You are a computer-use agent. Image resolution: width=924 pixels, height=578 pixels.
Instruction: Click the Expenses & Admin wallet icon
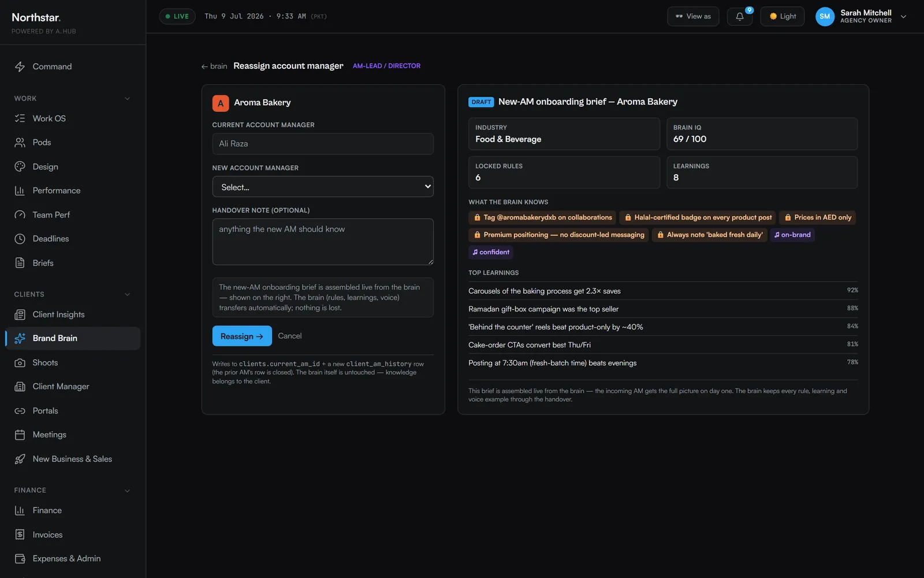(x=20, y=559)
